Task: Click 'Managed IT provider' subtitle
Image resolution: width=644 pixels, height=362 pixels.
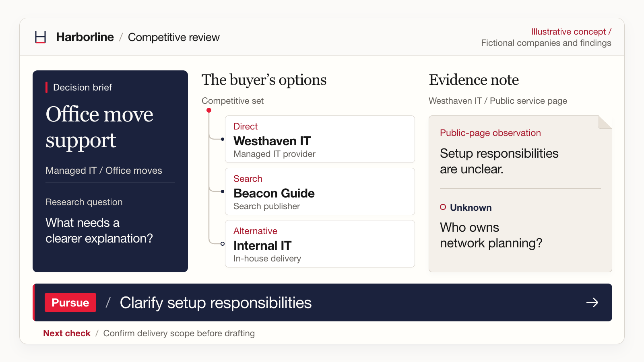Action: (x=275, y=154)
